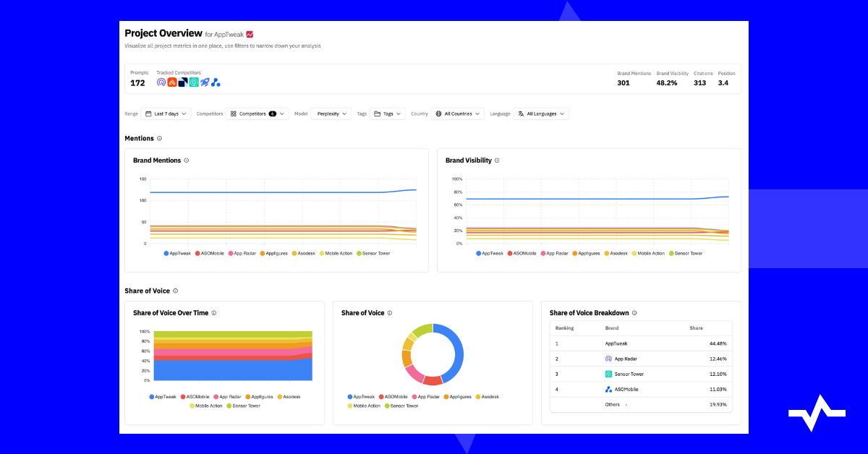
Task: Toggle ASOMobile series in Brand Mentions legend
Action: pos(210,253)
